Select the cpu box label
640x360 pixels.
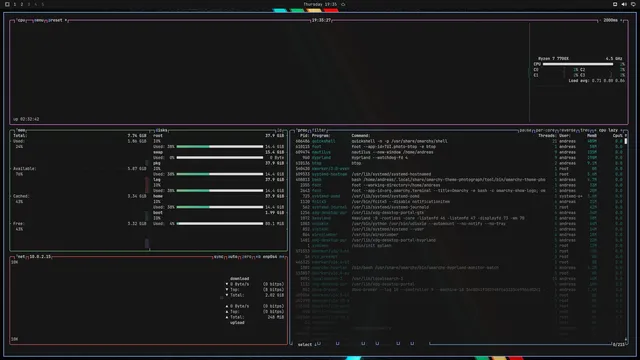[x=21, y=20]
